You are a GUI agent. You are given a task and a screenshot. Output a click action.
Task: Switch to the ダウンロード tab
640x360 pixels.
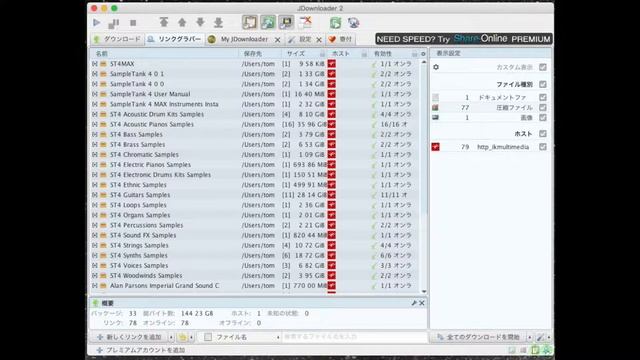point(117,39)
